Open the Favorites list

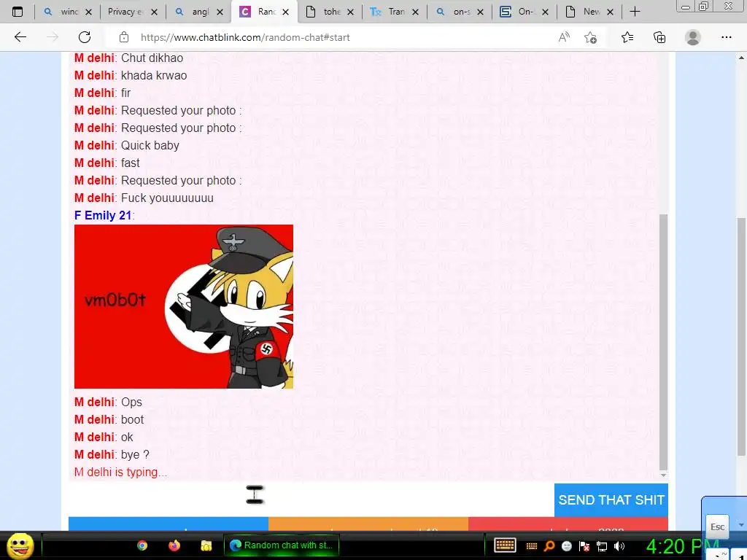pyautogui.click(x=627, y=37)
